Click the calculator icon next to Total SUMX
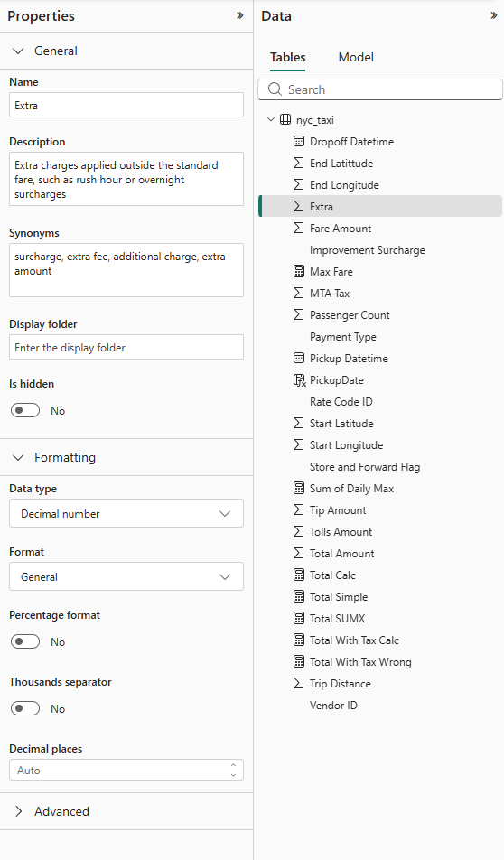The width and height of the screenshot is (504, 860). point(298,618)
